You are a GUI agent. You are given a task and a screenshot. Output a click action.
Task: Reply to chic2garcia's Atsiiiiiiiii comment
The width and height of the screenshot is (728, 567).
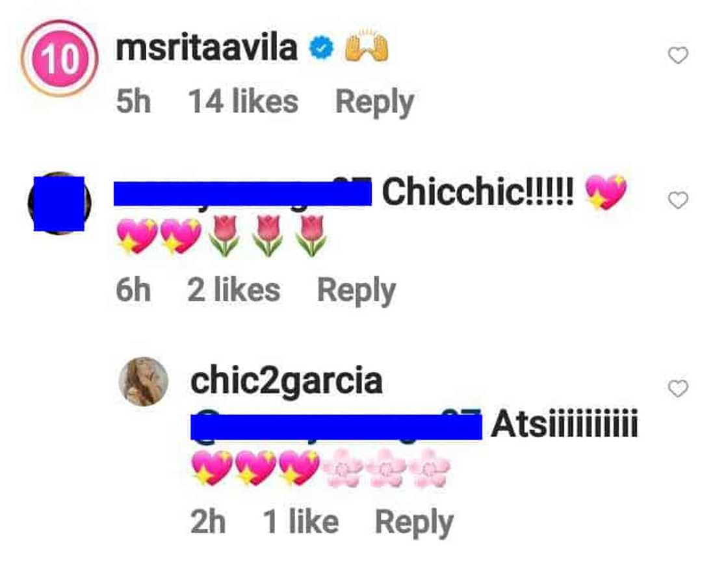click(x=413, y=523)
